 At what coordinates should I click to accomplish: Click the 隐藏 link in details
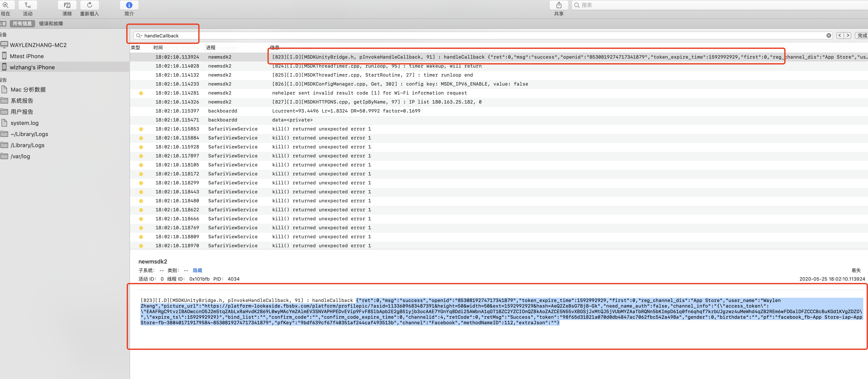point(198,271)
